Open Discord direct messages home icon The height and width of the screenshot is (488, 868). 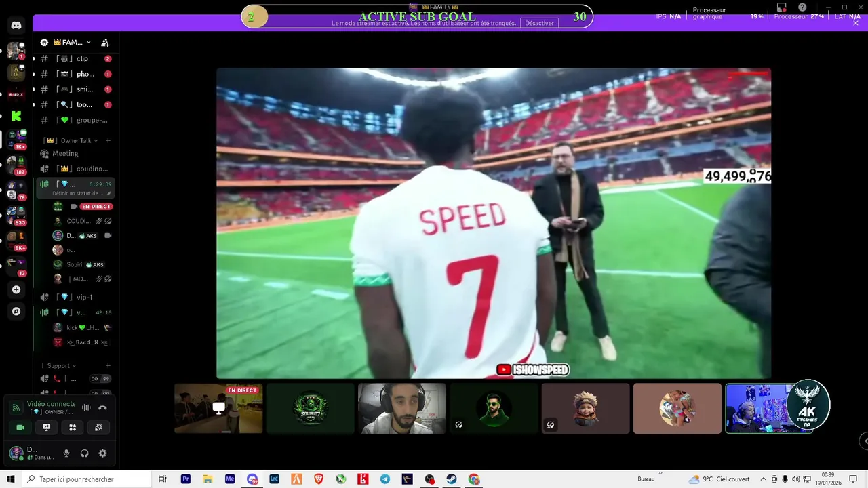click(x=16, y=26)
